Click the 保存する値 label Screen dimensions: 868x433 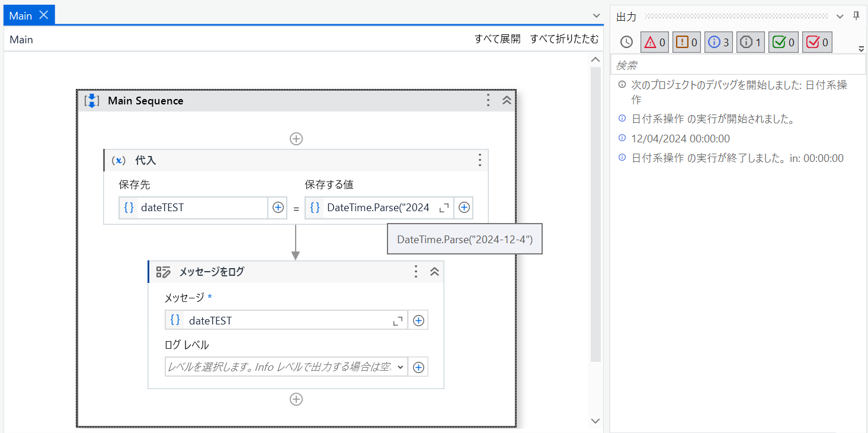click(x=329, y=184)
